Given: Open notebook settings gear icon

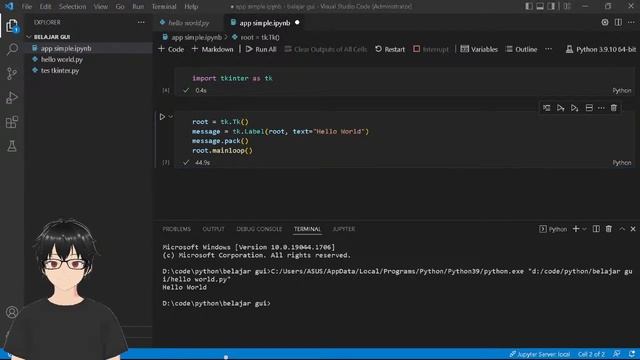Looking at the screenshot, I should [604, 22].
